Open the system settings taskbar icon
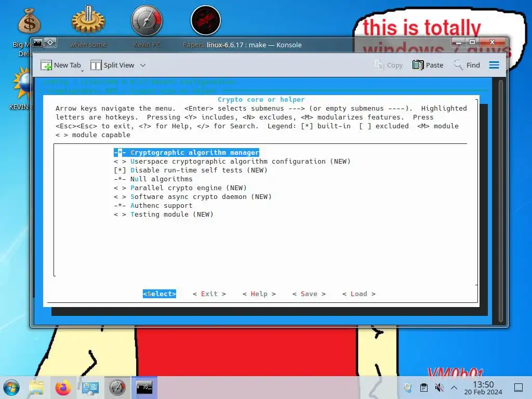The height and width of the screenshot is (399, 532). coord(90,388)
